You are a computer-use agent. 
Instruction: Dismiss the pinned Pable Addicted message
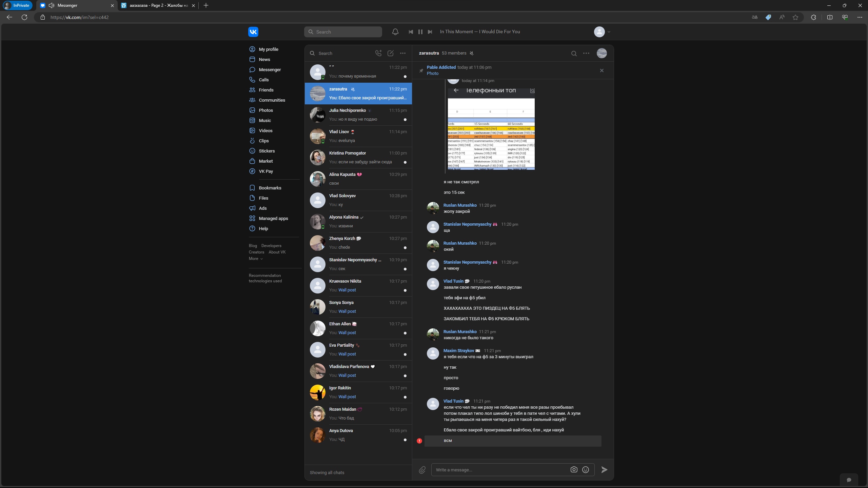[601, 70]
